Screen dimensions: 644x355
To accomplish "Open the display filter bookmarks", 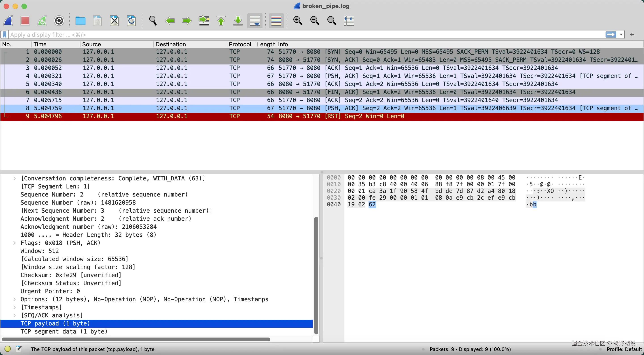I will pos(4,34).
